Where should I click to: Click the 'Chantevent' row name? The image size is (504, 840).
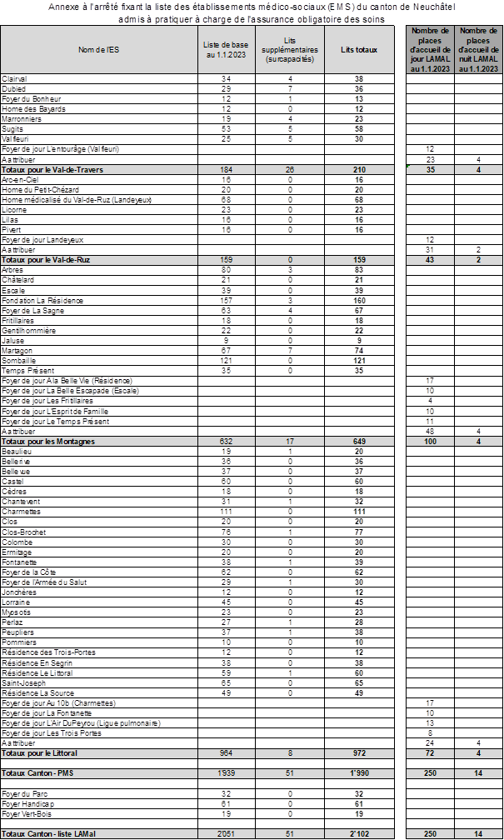[x=20, y=502]
